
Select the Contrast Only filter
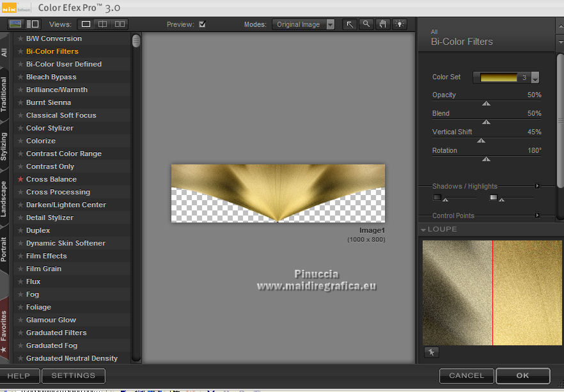click(x=50, y=166)
